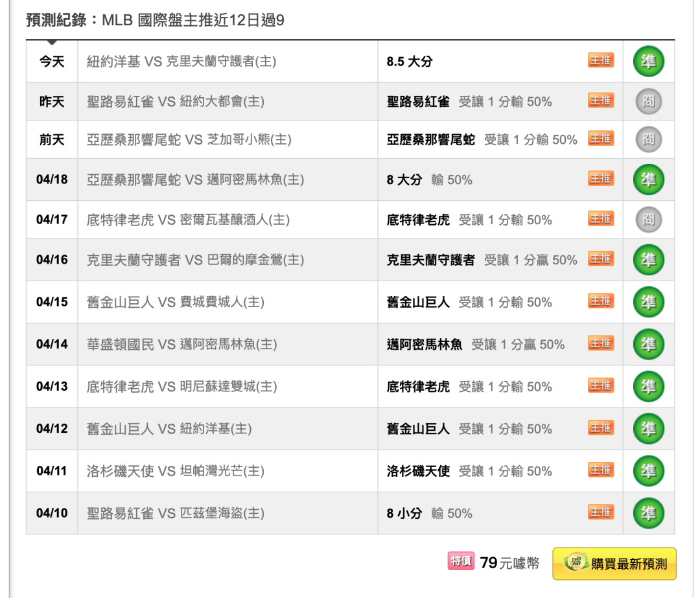Viewport: 700px width, 598px height.
Task: Click the 04/16 date cell
Action: [52, 260]
